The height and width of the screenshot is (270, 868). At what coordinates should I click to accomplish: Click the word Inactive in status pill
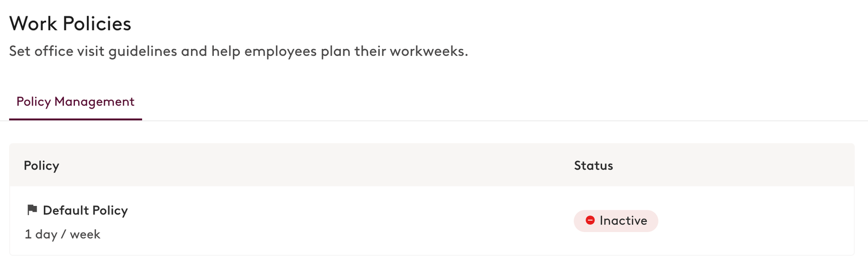[623, 221]
